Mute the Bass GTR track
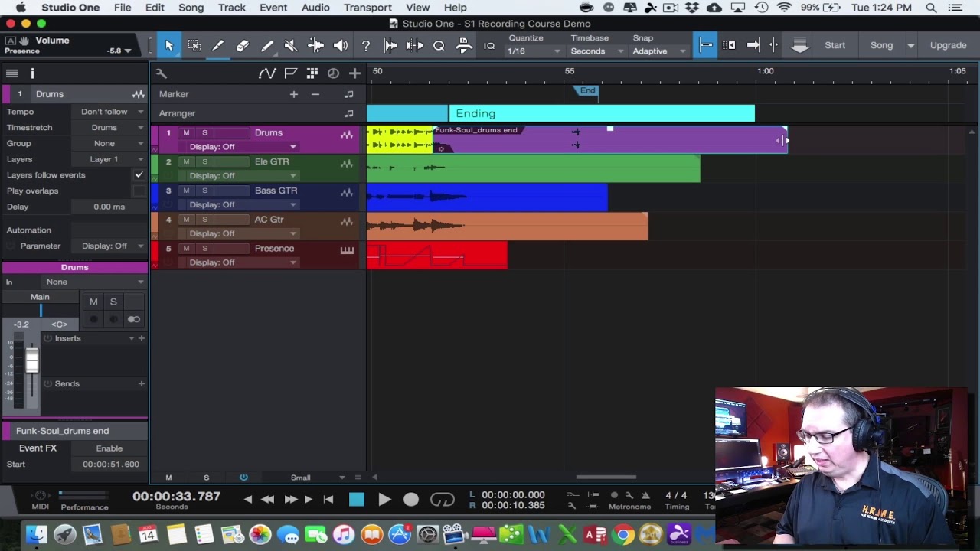This screenshot has width=980, height=551. 186,191
